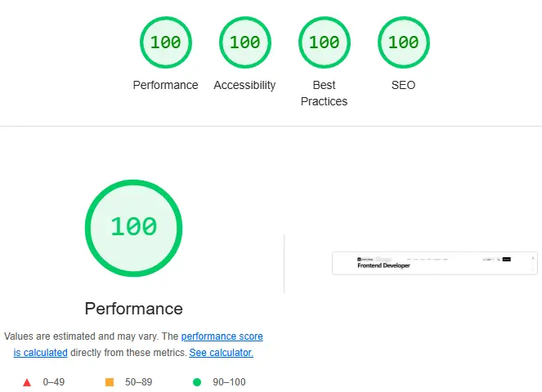Click the top Performance score gauge circle

pos(166,42)
